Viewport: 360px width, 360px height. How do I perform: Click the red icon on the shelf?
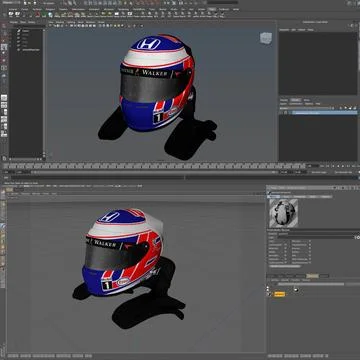(x=37, y=14)
